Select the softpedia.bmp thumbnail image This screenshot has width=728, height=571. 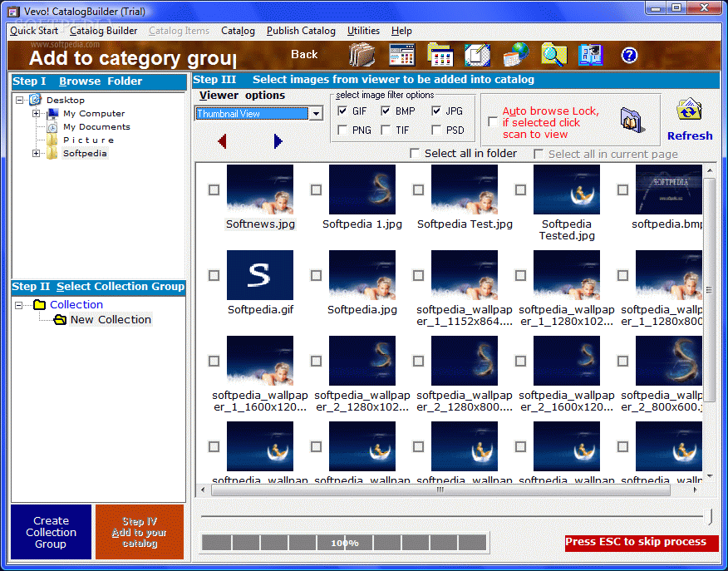coord(668,190)
